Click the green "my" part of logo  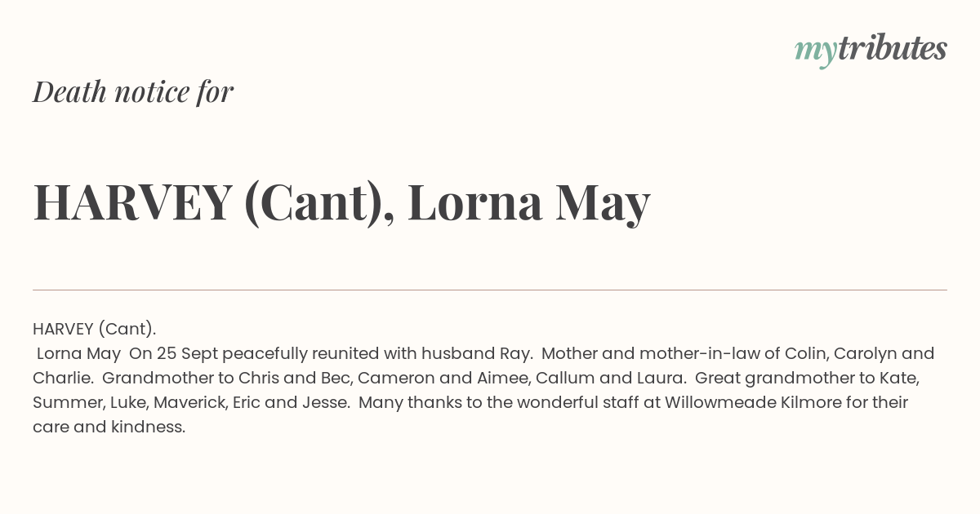(x=815, y=54)
